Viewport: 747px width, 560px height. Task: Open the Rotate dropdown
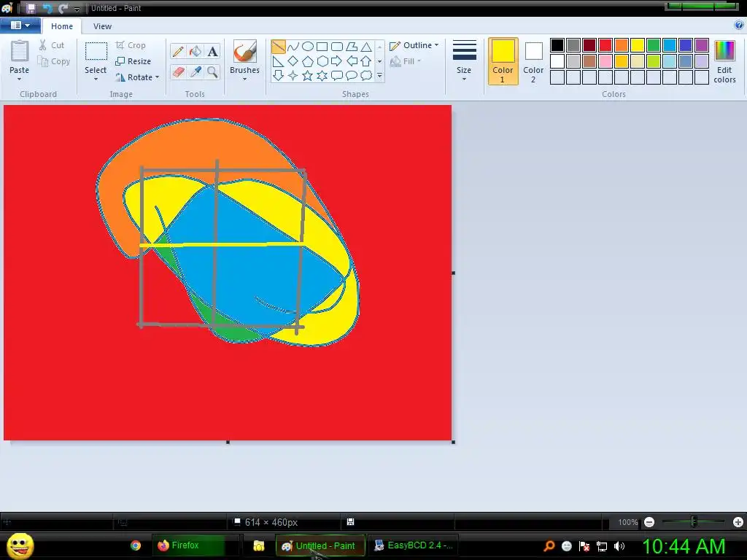pyautogui.click(x=137, y=77)
